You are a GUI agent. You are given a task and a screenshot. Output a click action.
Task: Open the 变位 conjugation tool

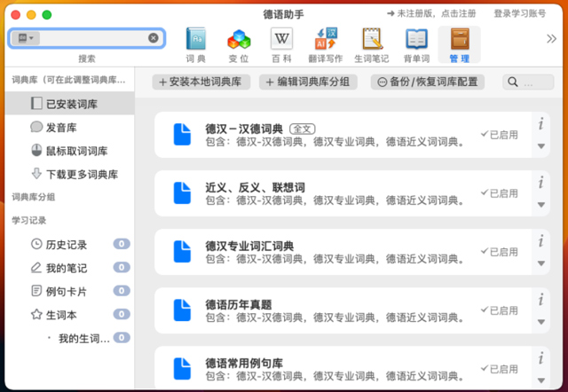click(239, 45)
